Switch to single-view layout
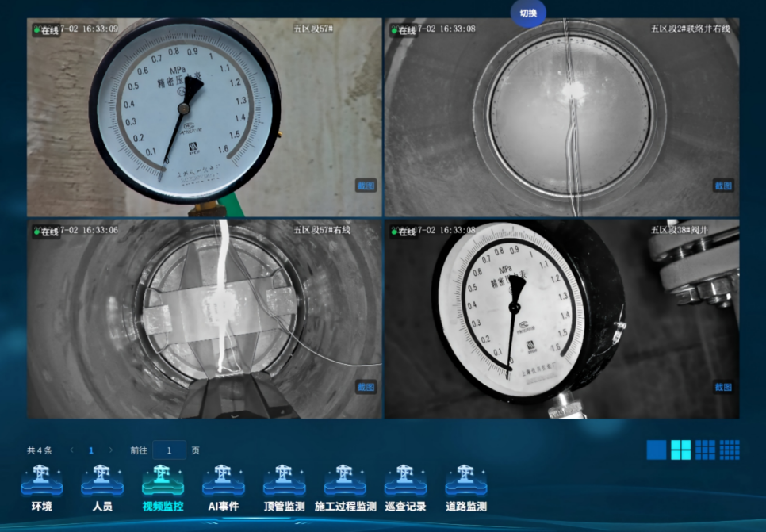The height and width of the screenshot is (532, 766). 656,450
